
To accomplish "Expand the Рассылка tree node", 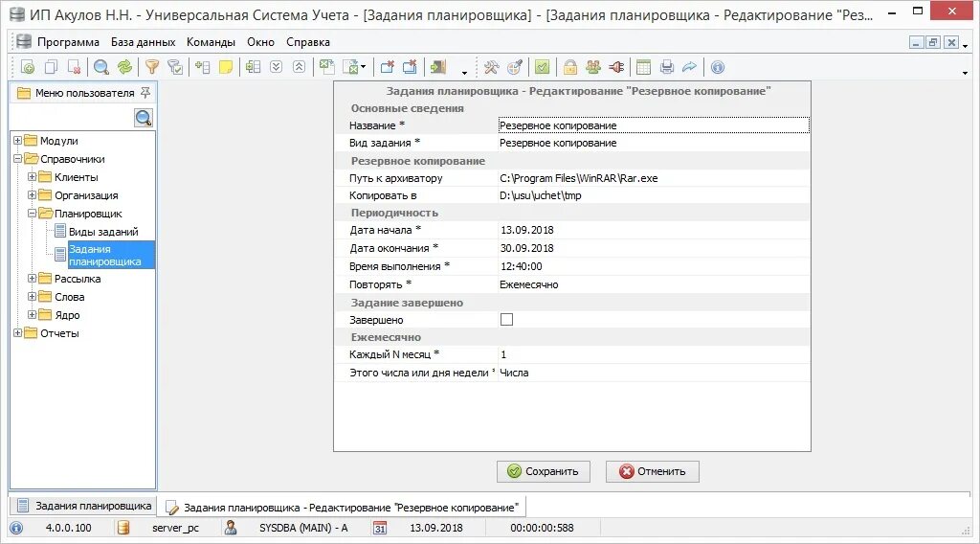I will [32, 279].
